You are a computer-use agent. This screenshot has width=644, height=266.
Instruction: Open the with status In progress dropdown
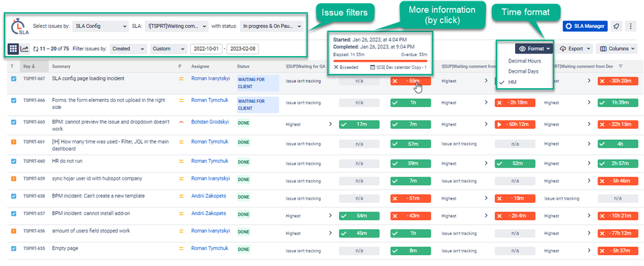[271, 26]
